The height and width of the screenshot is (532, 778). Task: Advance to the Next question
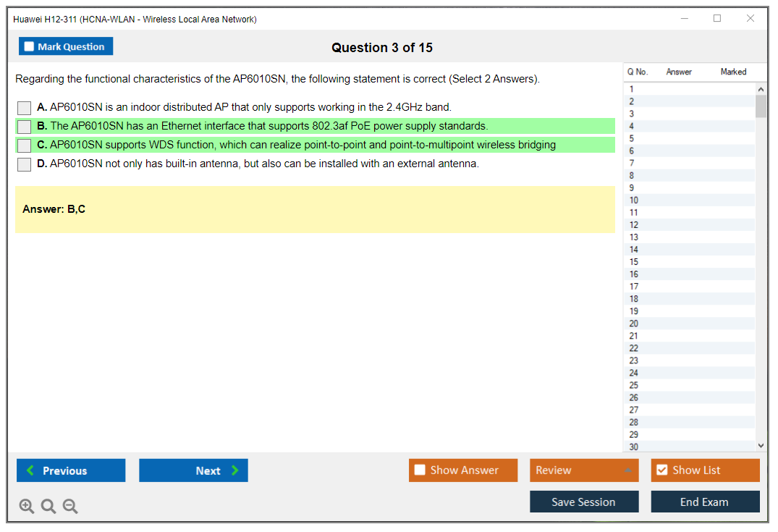coord(193,470)
